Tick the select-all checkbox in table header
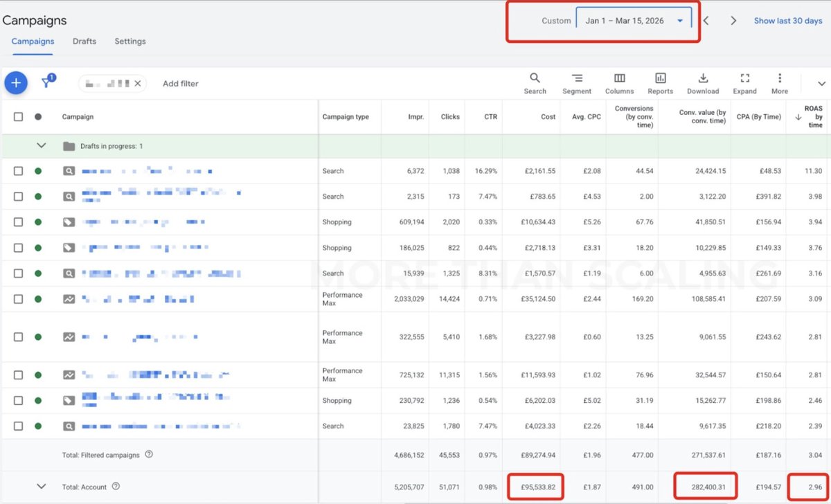The height and width of the screenshot is (504, 831). coord(18,117)
